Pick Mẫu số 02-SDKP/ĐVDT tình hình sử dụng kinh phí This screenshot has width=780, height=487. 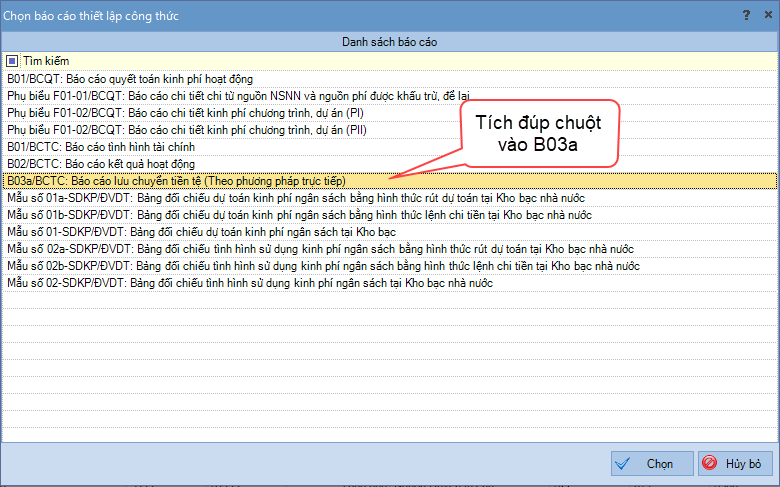click(x=250, y=283)
